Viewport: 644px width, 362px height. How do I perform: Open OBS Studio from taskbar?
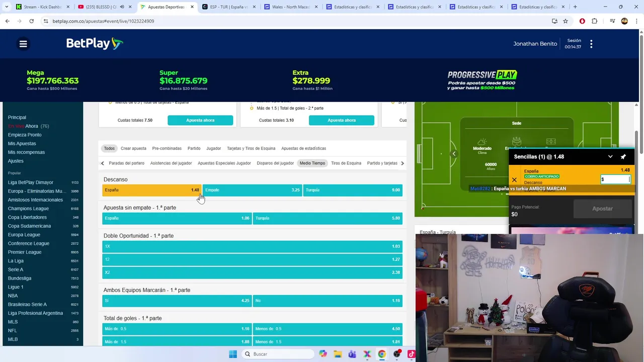397,354
